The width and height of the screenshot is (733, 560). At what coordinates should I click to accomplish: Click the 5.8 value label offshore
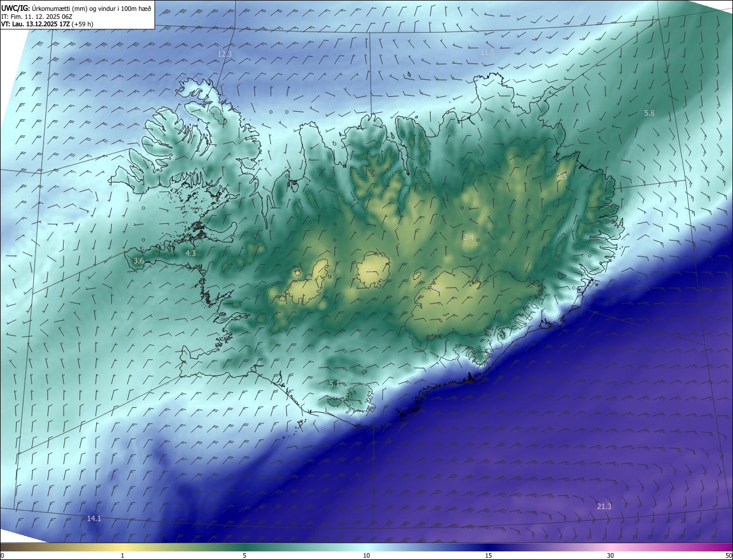click(x=649, y=113)
